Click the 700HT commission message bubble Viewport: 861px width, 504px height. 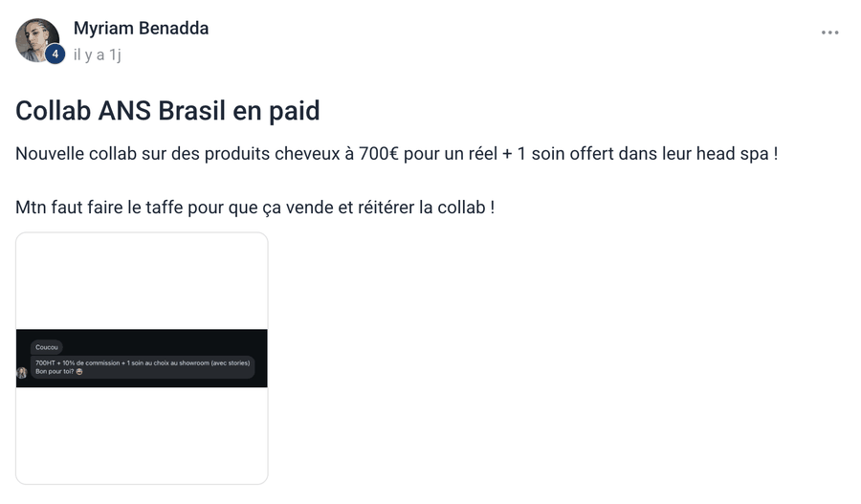pos(143,367)
